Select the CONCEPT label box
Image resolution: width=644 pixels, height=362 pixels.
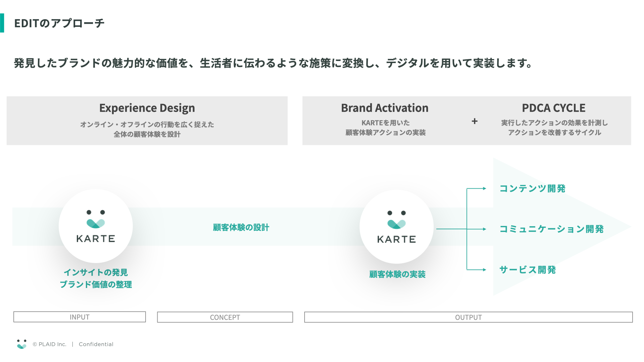click(225, 317)
